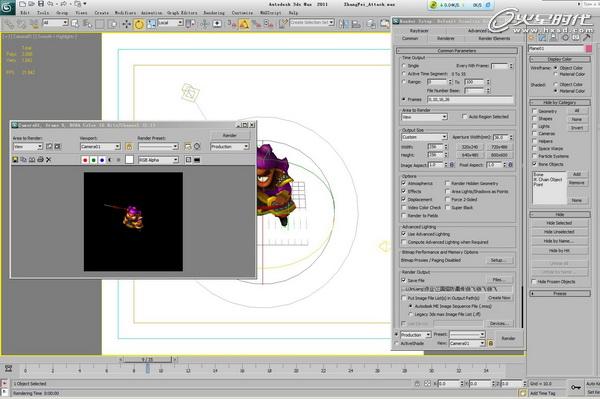Screen dimensions: 600x399
Task: Open the Modifiers menu
Action: point(125,13)
